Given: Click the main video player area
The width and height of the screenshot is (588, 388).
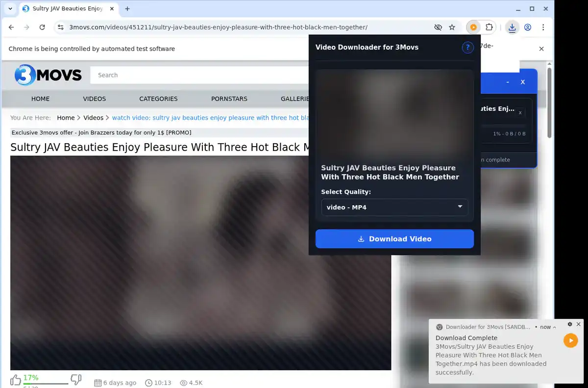Looking at the screenshot, I should (x=201, y=263).
